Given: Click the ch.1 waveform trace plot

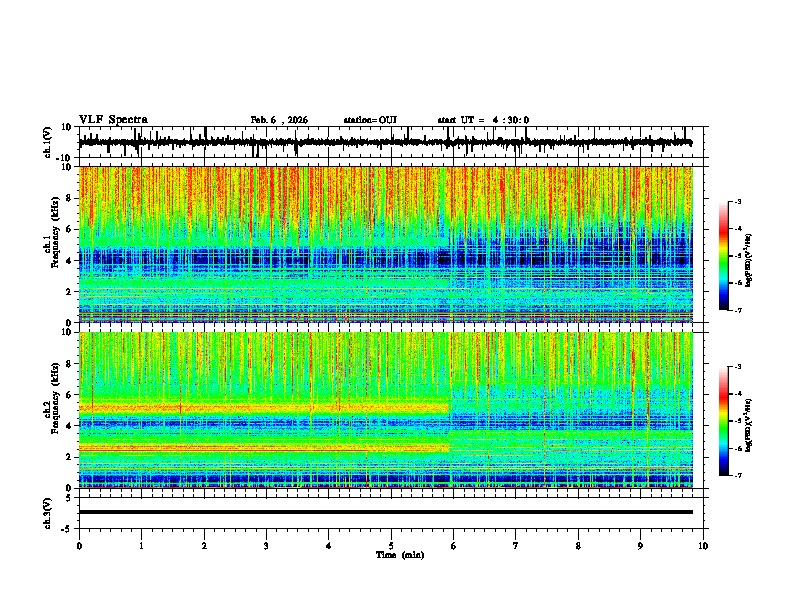Looking at the screenshot, I should coord(385,142).
